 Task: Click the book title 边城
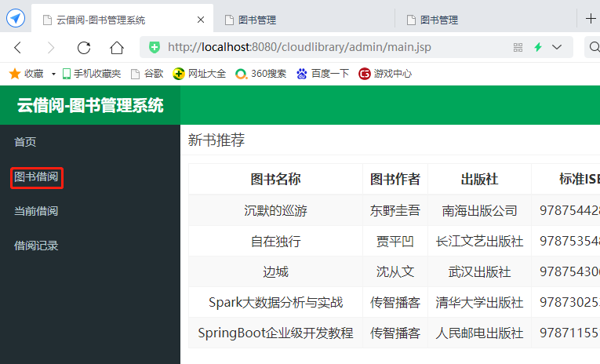point(275,271)
